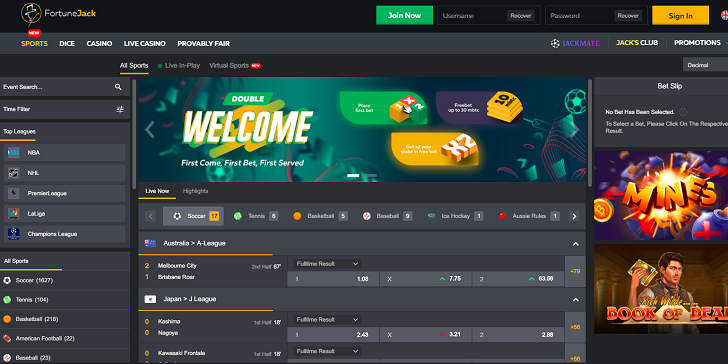Switch to the Highlights tab
Image resolution: width=728 pixels, height=364 pixels.
click(x=195, y=191)
